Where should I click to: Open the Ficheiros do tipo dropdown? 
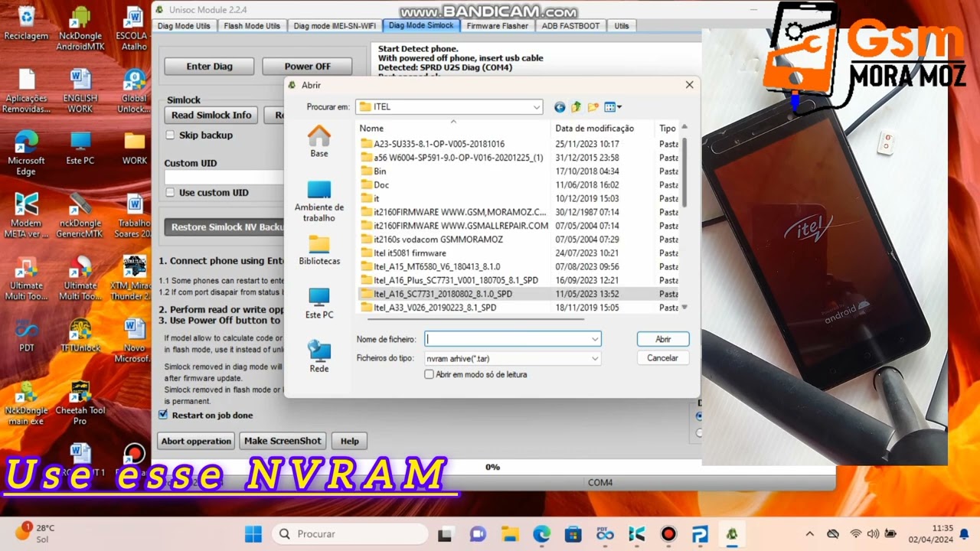coord(595,358)
